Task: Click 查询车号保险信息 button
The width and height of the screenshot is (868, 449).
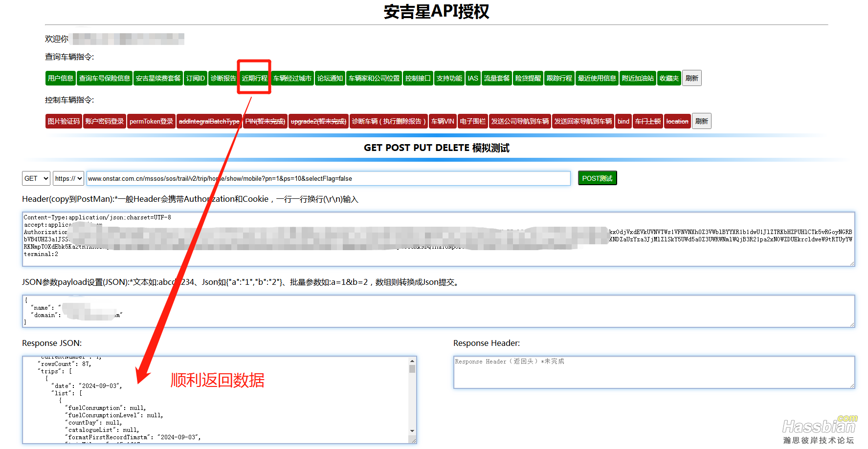Action: [105, 78]
